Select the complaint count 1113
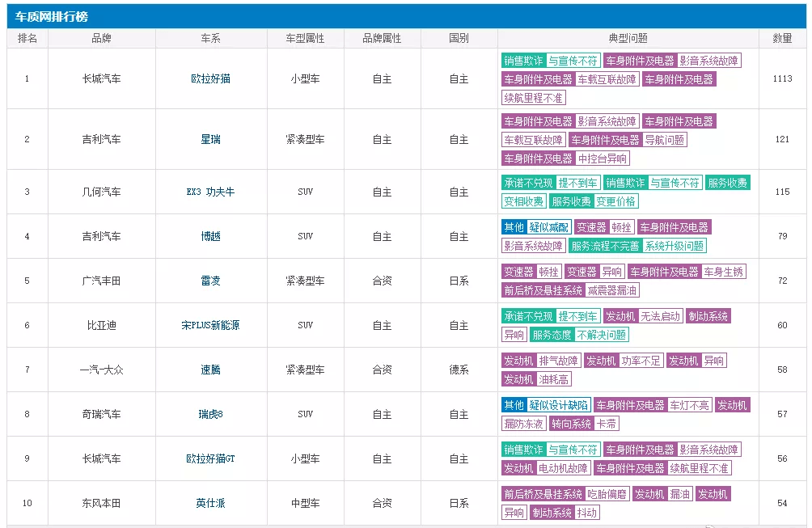This screenshot has height=528, width=812. click(x=783, y=78)
